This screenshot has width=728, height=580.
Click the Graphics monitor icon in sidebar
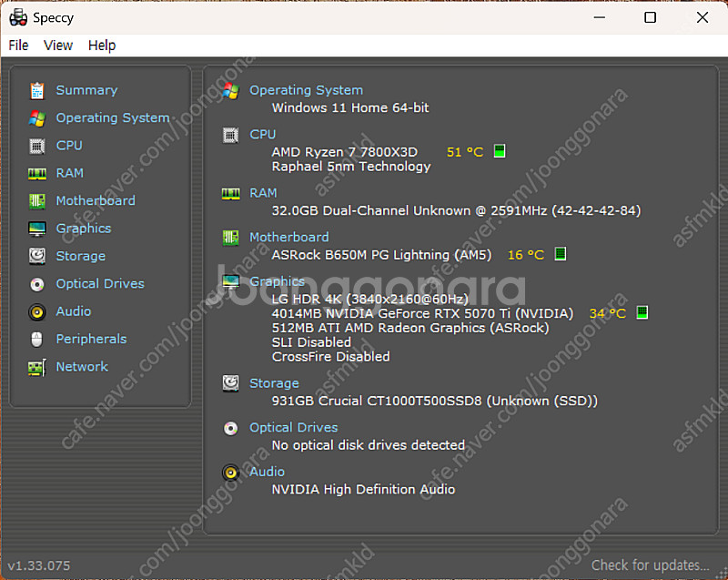(37, 229)
